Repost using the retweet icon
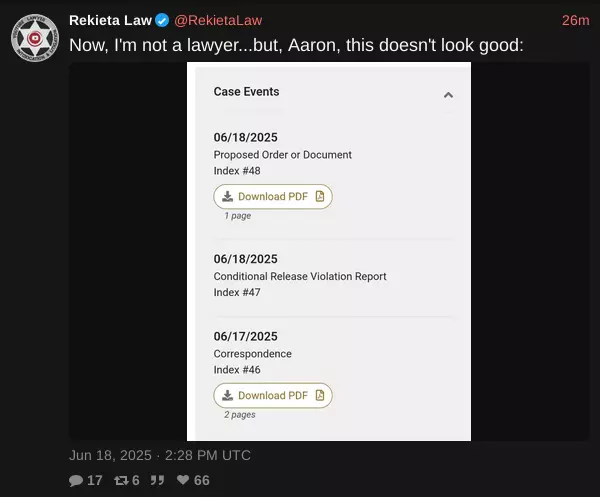The image size is (600, 497). [x=121, y=481]
